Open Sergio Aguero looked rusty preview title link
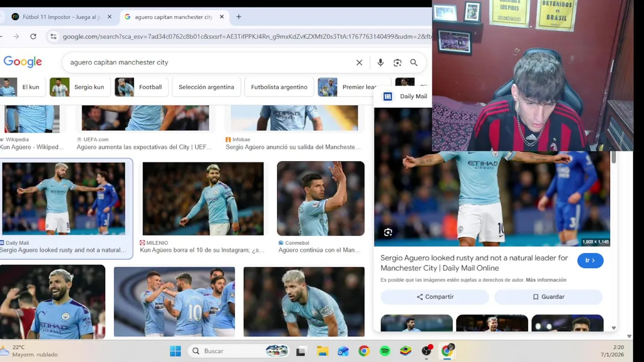The image size is (644, 362). pos(474,263)
